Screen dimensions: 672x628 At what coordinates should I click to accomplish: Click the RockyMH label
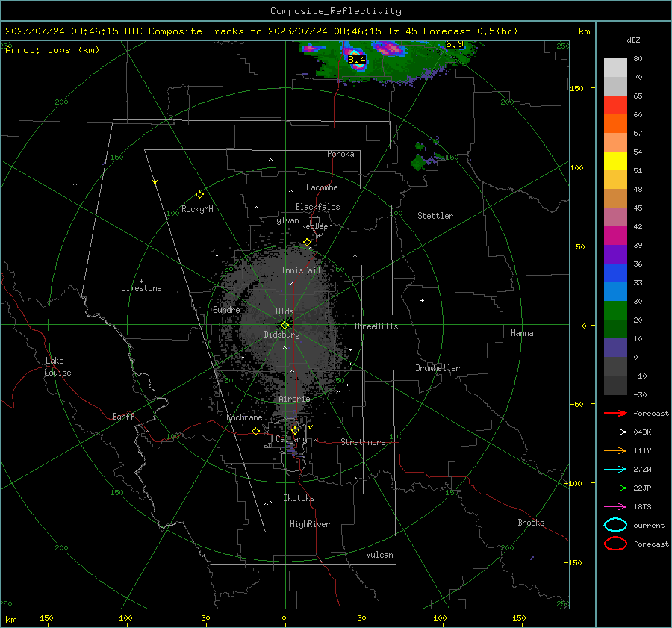(197, 209)
